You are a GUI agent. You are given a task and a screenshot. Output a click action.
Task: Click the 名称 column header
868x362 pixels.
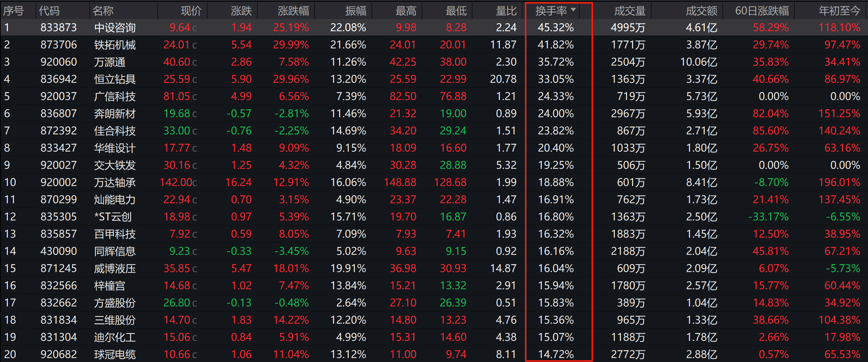103,11
